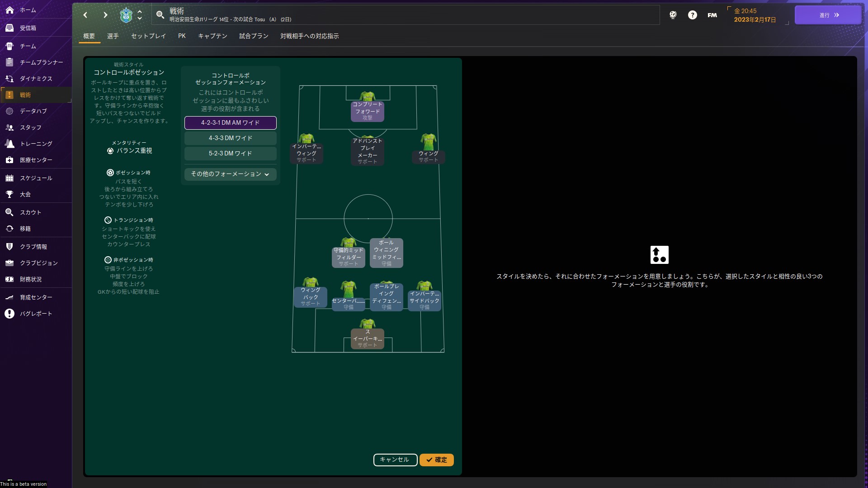
Task: Click the FM logo menu icon
Action: (712, 15)
